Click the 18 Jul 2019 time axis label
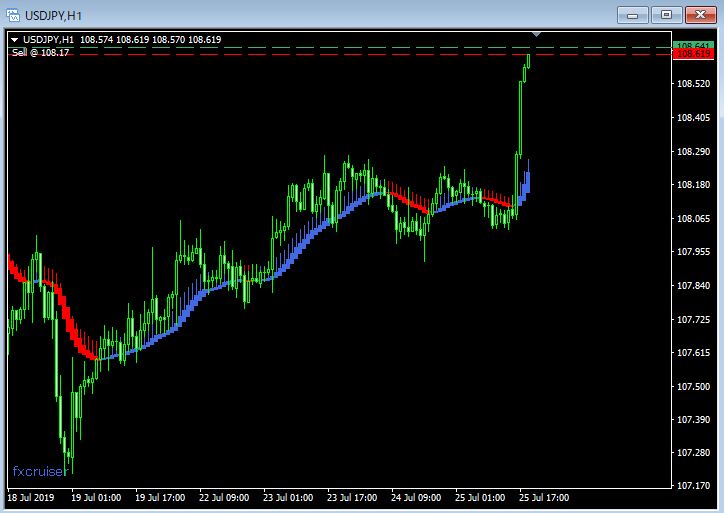Screen dimensions: 724x513 coord(31,498)
